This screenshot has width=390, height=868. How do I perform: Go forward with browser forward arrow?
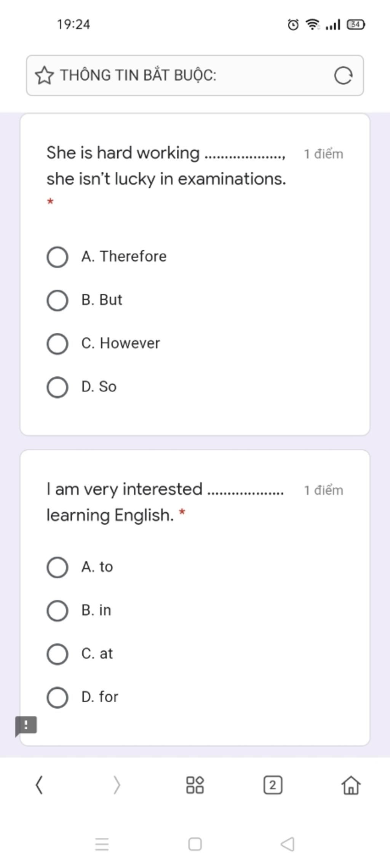117,785
